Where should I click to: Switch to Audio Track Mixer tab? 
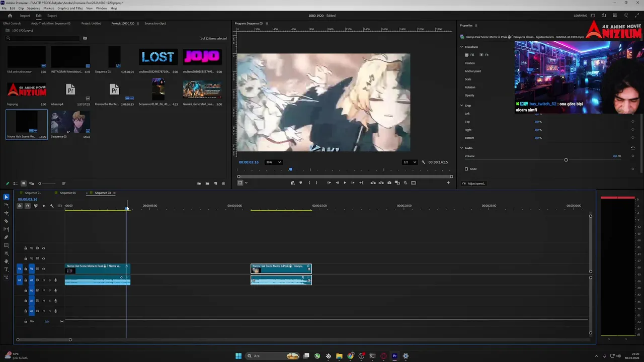[x=51, y=23]
